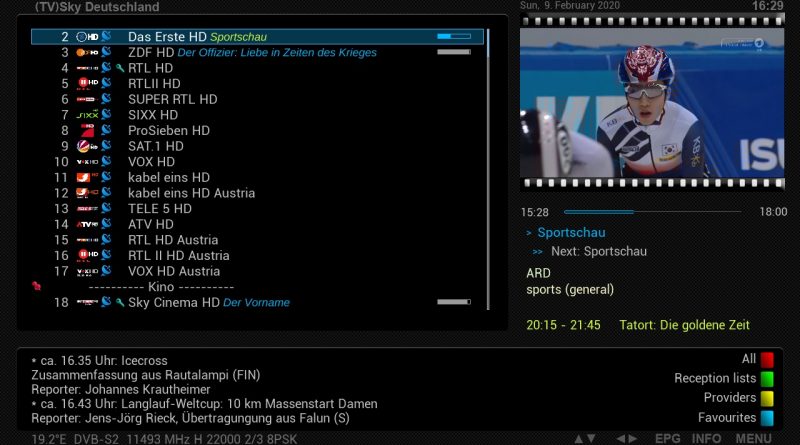
Task: Click the up/down arrows in bottom bar
Action: (585, 438)
